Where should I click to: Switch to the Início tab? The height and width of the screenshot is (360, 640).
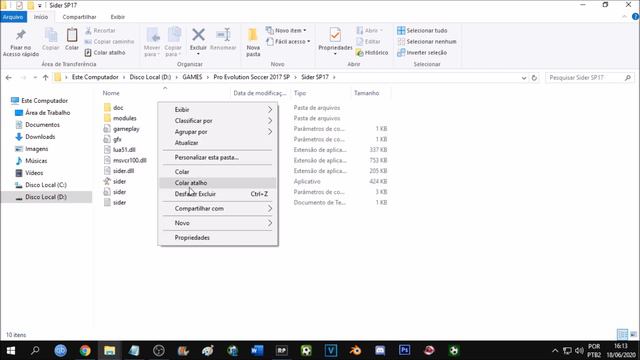coord(41,17)
